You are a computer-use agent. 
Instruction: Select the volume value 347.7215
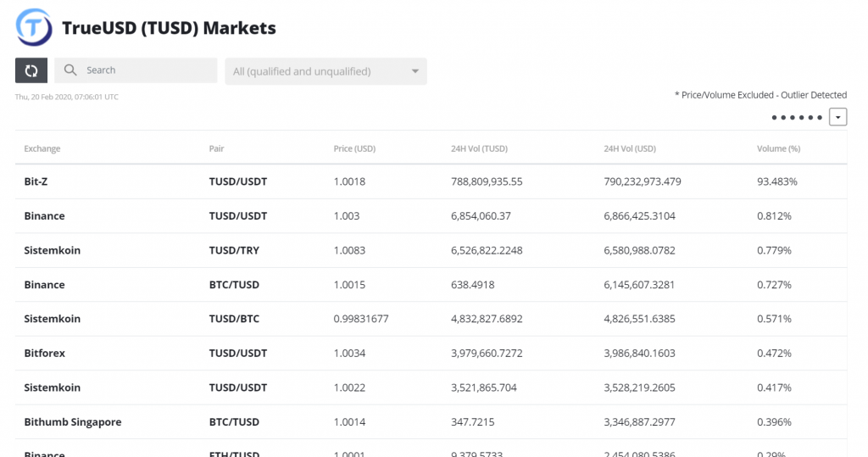click(x=473, y=422)
